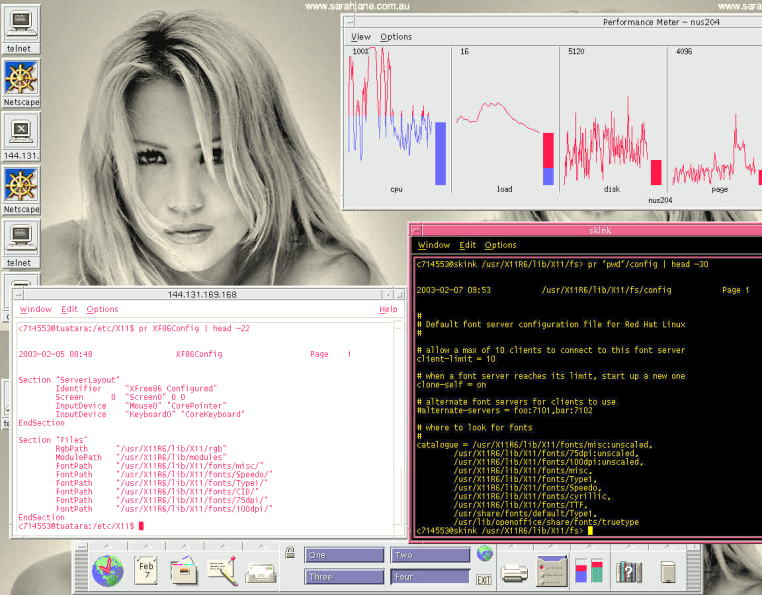Image resolution: width=762 pixels, height=595 pixels.
Task: Open the Help Manager books icon
Action: click(x=628, y=571)
